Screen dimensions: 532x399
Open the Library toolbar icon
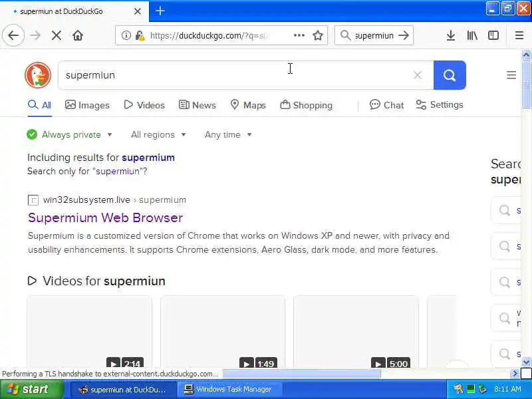point(472,35)
